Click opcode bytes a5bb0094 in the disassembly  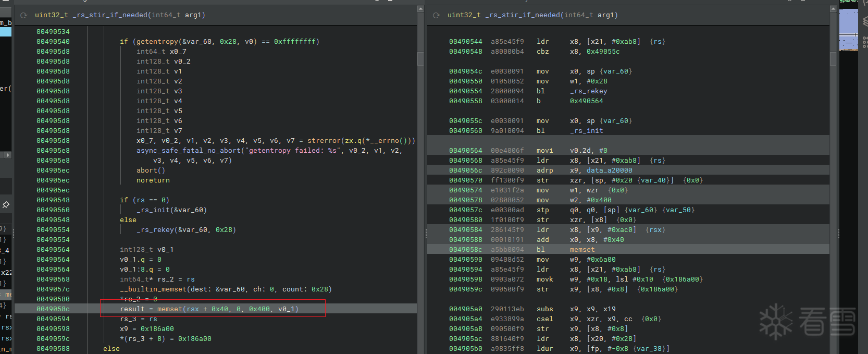(x=507, y=250)
